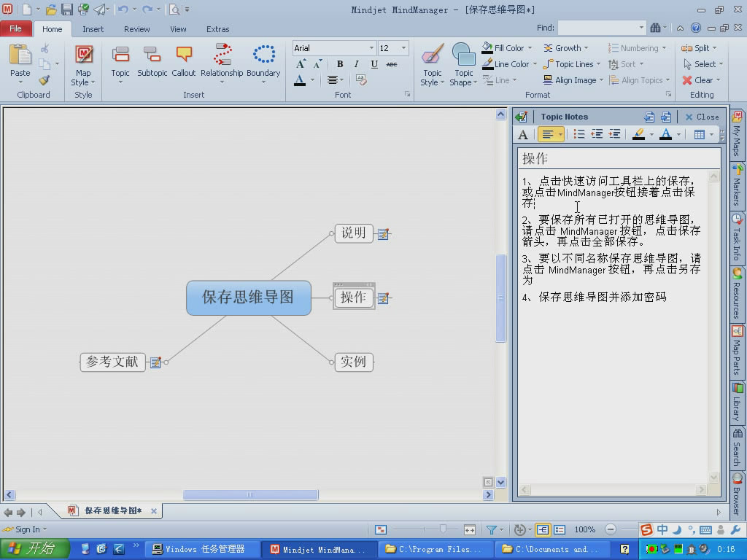747x560 pixels.
Task: Click the notes icon beside 参考文献 topic
Action: pos(156,362)
